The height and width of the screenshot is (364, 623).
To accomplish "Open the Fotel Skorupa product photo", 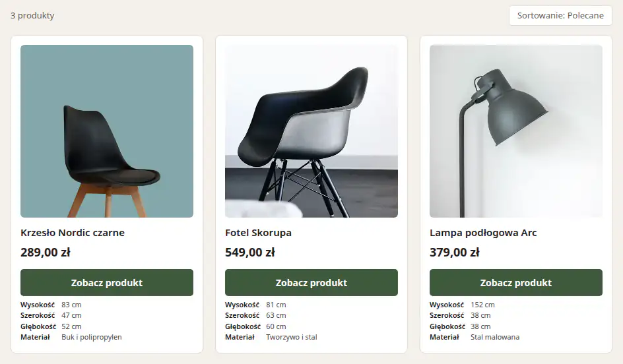I will click(x=311, y=131).
